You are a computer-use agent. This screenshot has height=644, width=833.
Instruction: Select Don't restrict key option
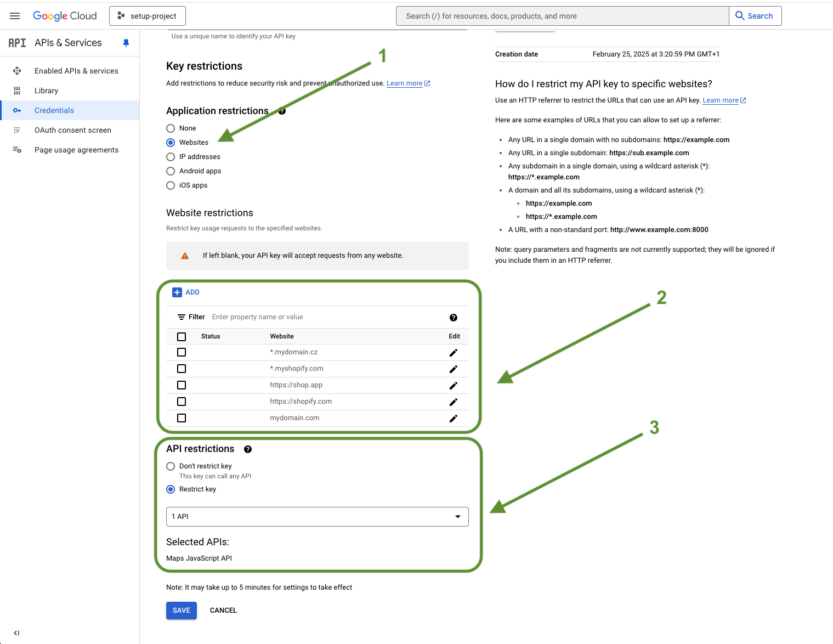[171, 466]
